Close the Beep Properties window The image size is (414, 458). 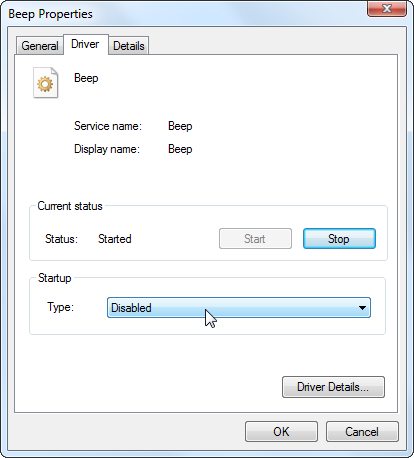387,8
